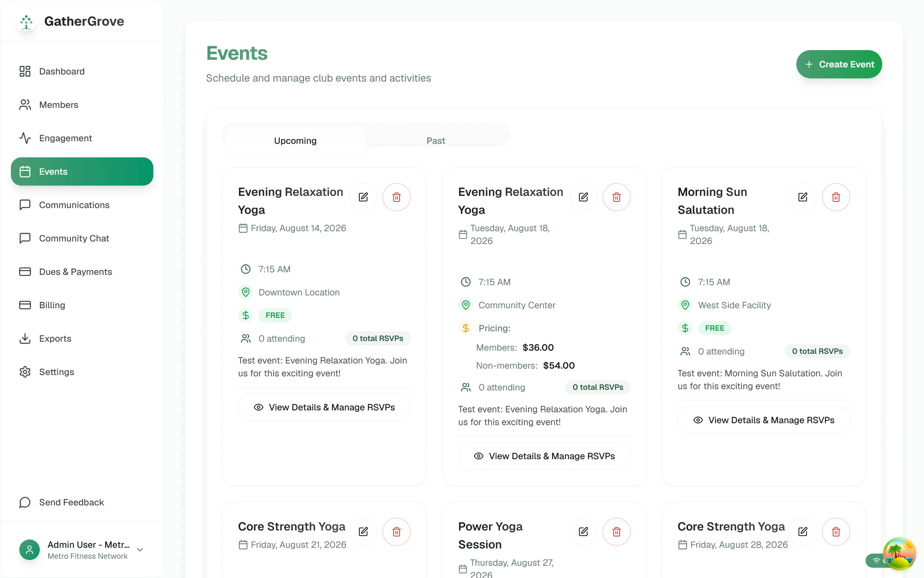The height and width of the screenshot is (578, 924).
Task: Delete the Power Yoga Session event
Action: [616, 532]
